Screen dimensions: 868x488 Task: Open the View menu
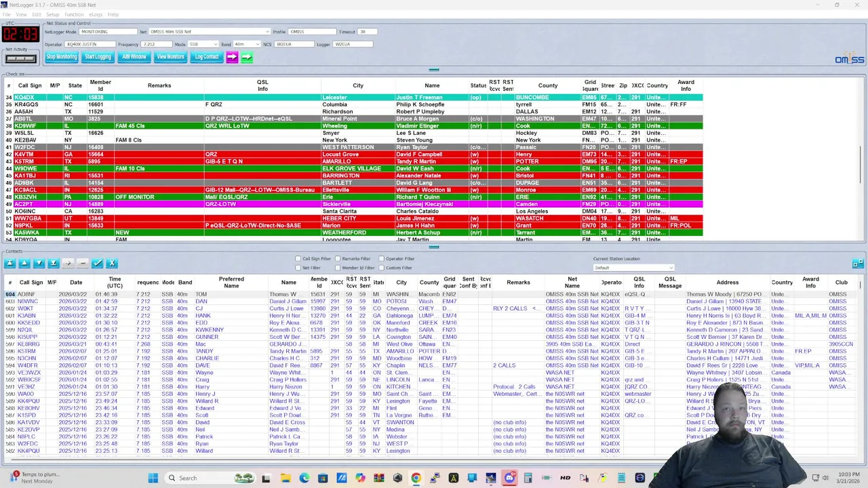22,14
